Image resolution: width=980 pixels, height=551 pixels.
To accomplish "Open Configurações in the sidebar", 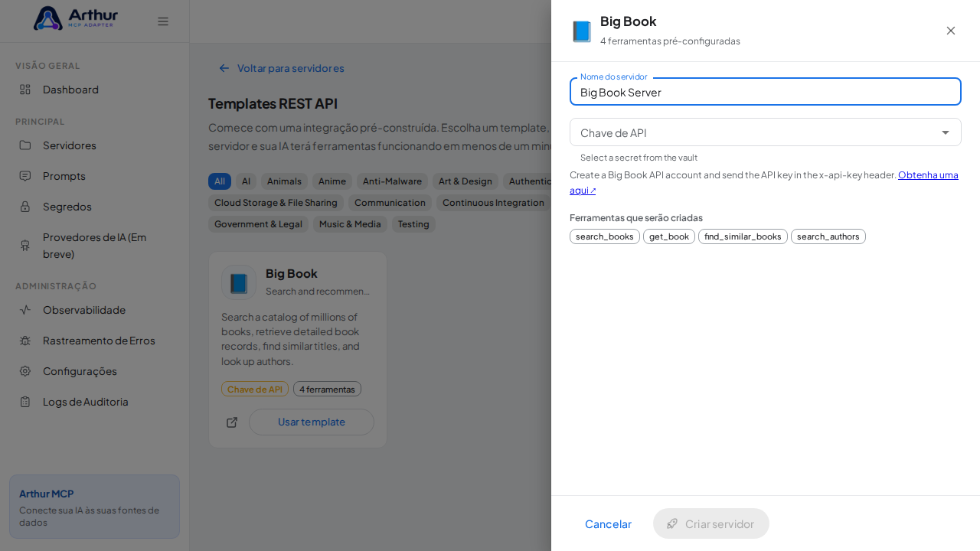I will 94,371.
